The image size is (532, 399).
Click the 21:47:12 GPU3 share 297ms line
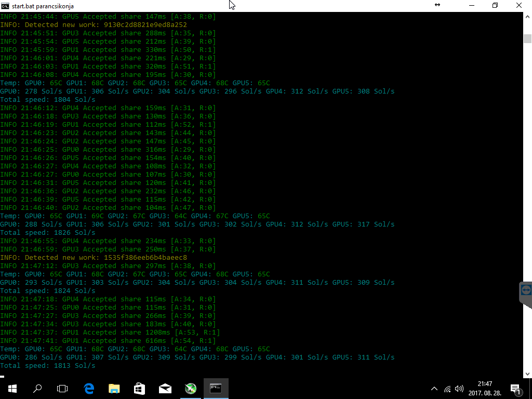pyautogui.click(x=108, y=266)
